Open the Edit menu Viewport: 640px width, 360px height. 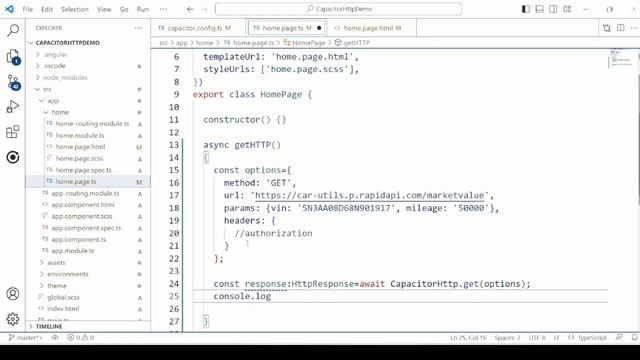tap(47, 9)
